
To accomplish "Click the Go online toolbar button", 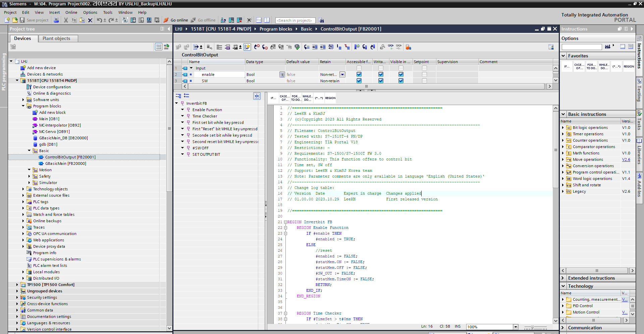I will tap(175, 20).
